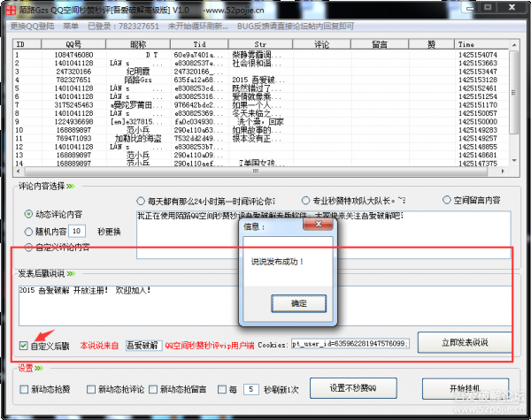The height and width of the screenshot is (420, 531).
Task: Click the 开始挂机 button
Action: 465,388
